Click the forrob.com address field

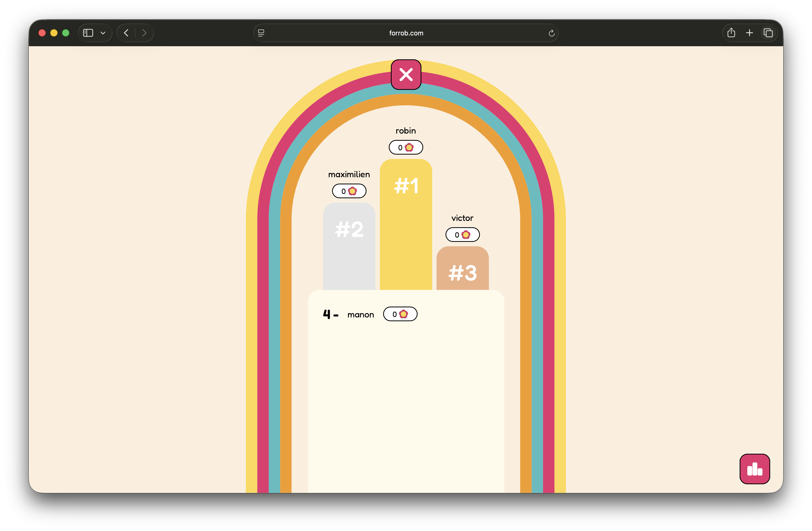406,33
